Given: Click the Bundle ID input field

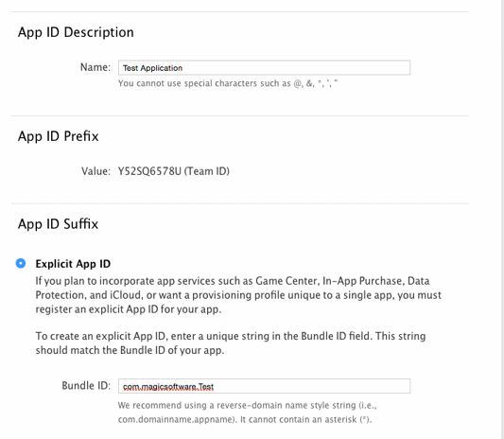Looking at the screenshot, I should point(264,386).
